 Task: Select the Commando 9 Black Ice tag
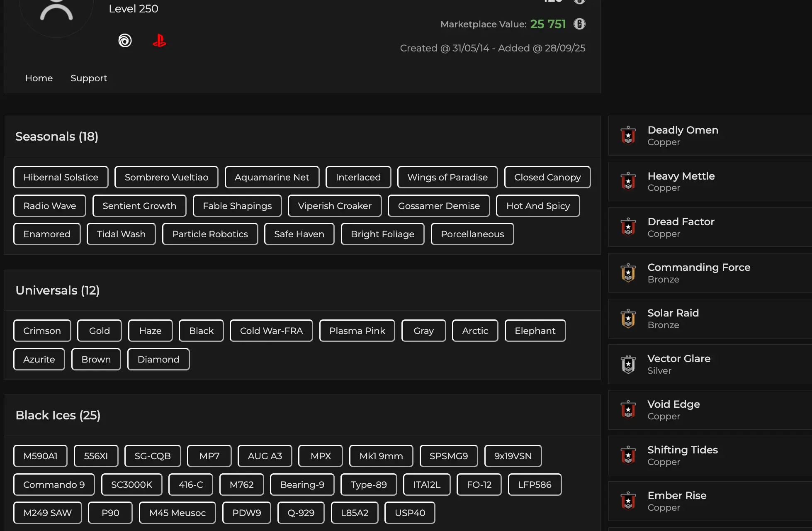coord(54,485)
